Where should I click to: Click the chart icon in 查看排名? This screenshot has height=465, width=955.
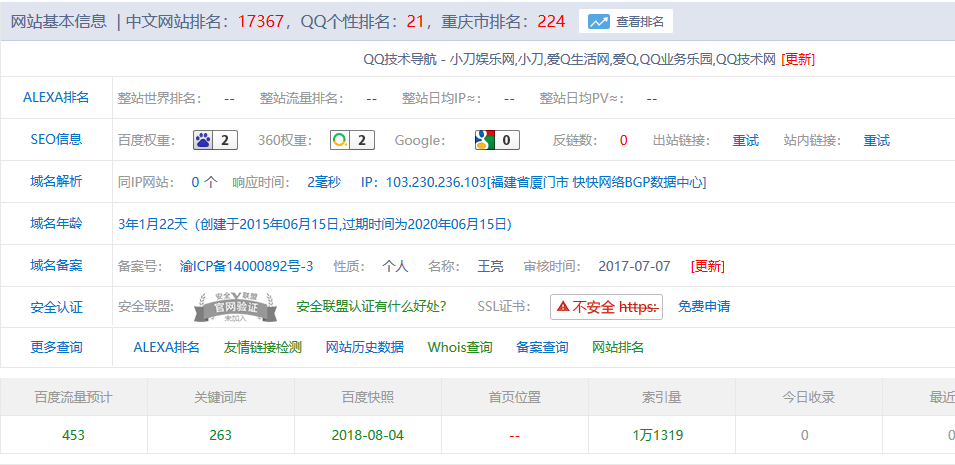pos(599,22)
